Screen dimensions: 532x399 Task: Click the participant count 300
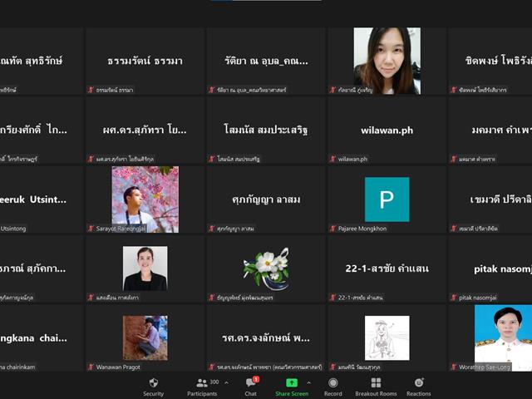pos(214,382)
